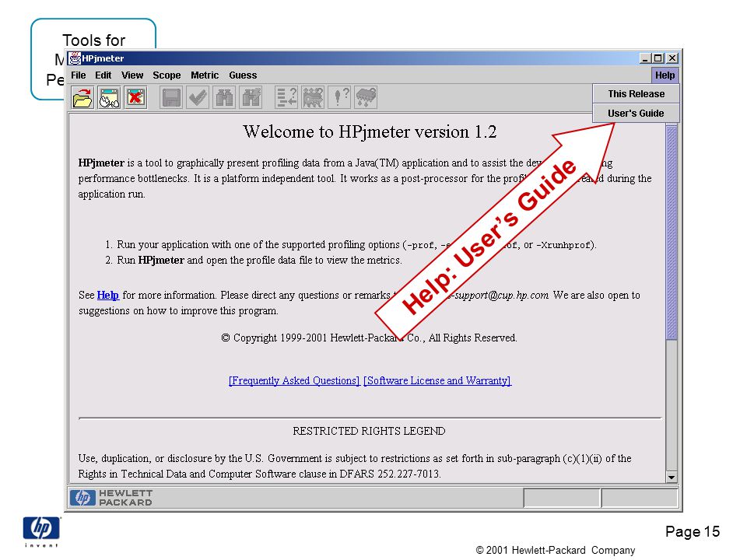Click the Copyright 1999-2001 Hewlett-Packard line

click(x=369, y=338)
